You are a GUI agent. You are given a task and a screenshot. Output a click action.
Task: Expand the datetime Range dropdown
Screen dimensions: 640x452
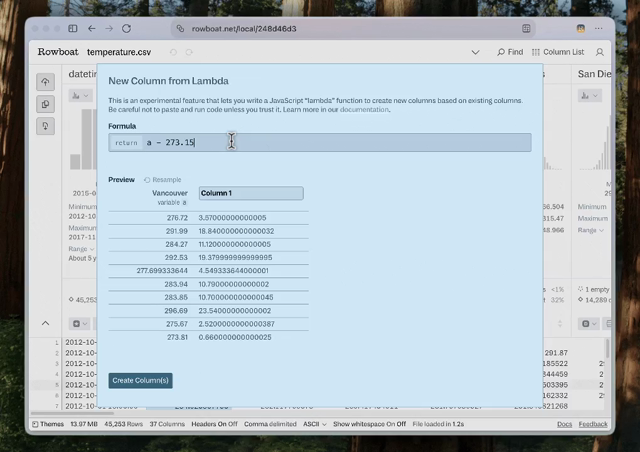(x=81, y=249)
